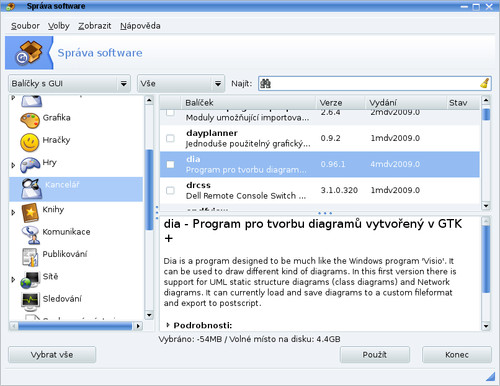
Task: Click version 3.1.0.320 in drcss row
Action: [x=339, y=190]
